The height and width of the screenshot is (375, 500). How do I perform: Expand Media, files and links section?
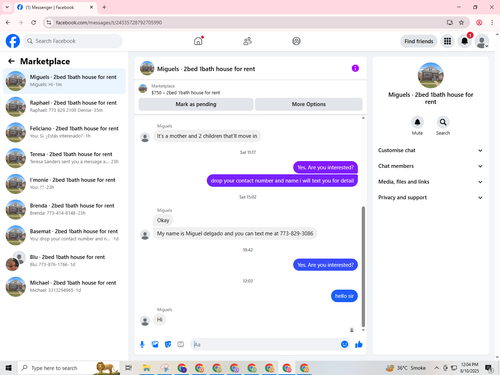pyautogui.click(x=430, y=182)
